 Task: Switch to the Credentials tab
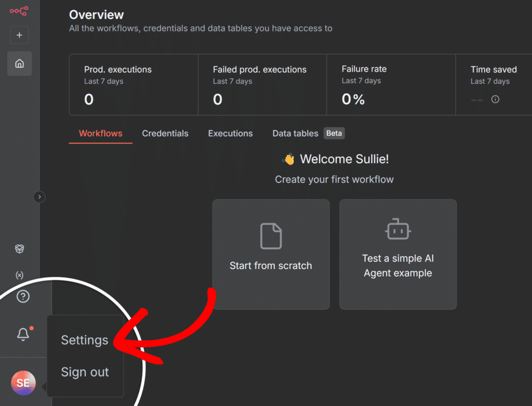pyautogui.click(x=165, y=134)
